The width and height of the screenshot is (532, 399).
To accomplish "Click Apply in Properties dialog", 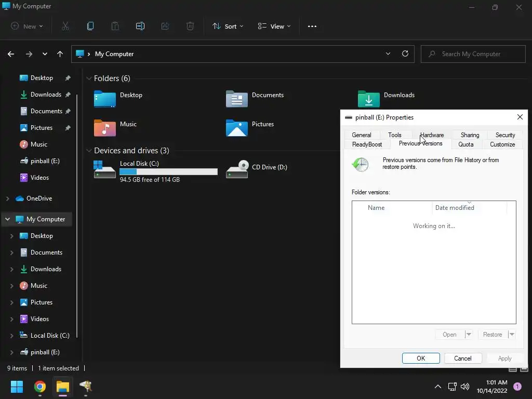I will tap(504, 358).
